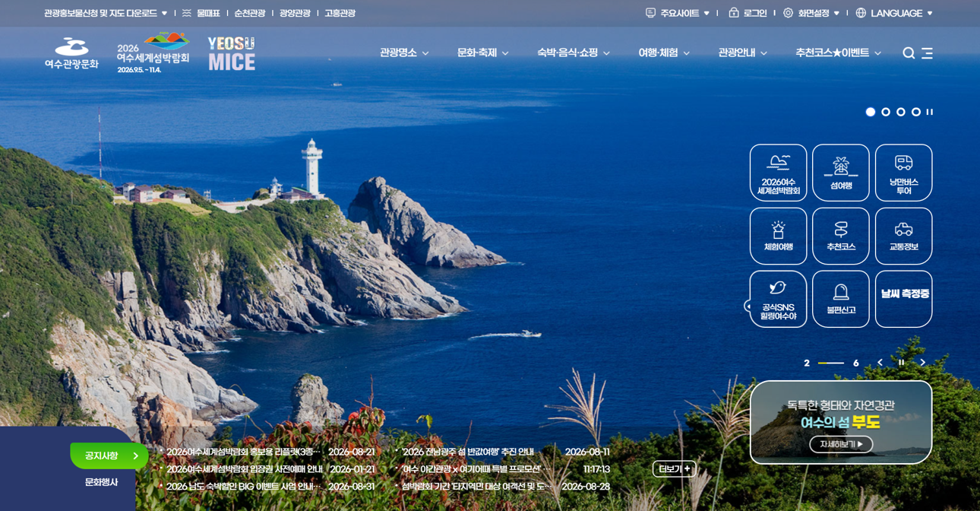
Task: Open the 교통정보 car icon
Action: click(x=903, y=236)
